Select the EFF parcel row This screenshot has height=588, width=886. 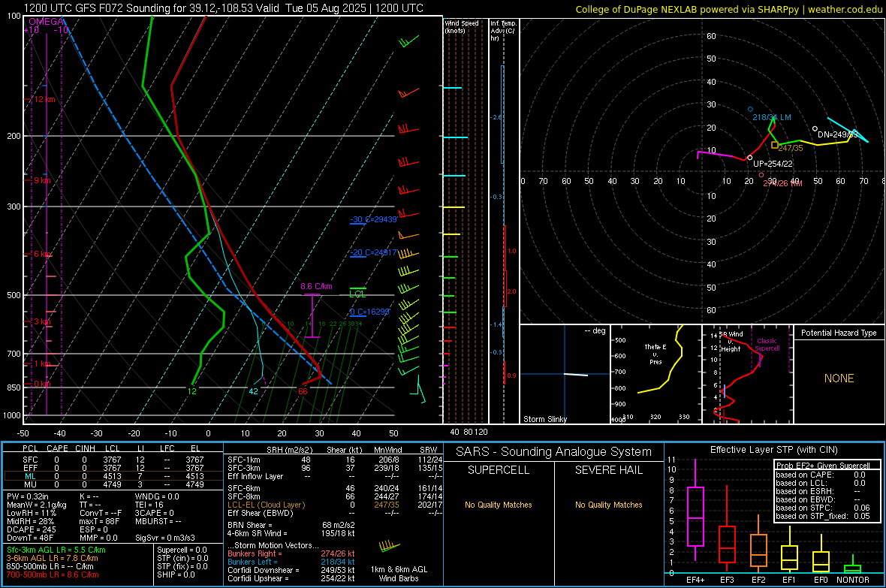(113, 468)
